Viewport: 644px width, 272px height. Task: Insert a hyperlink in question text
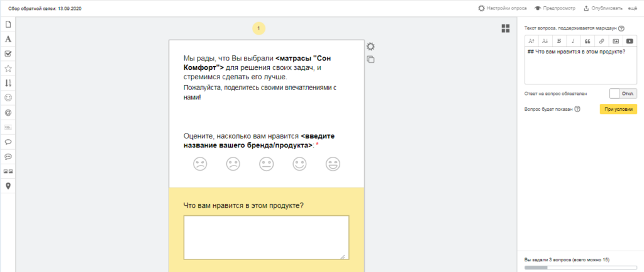coord(601,41)
